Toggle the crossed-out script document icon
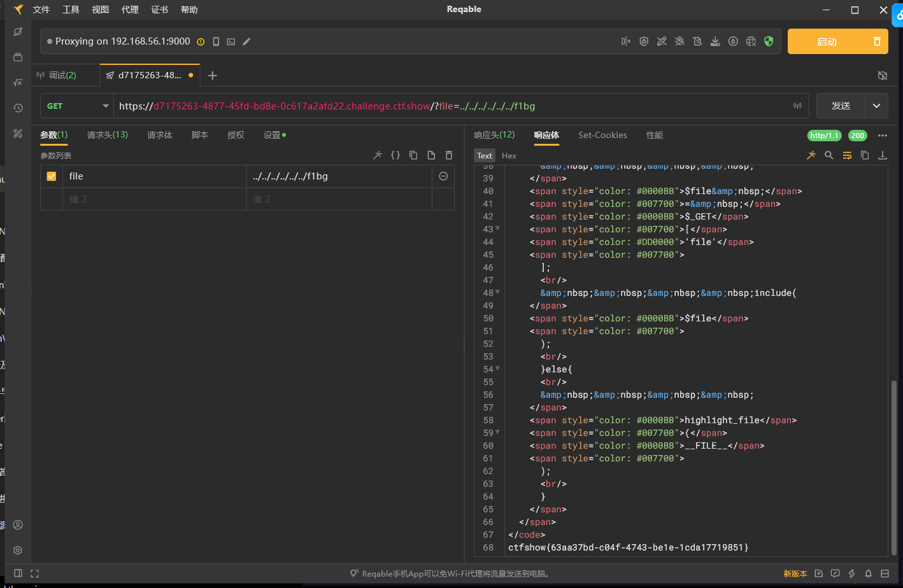This screenshot has height=588, width=903. (x=697, y=41)
